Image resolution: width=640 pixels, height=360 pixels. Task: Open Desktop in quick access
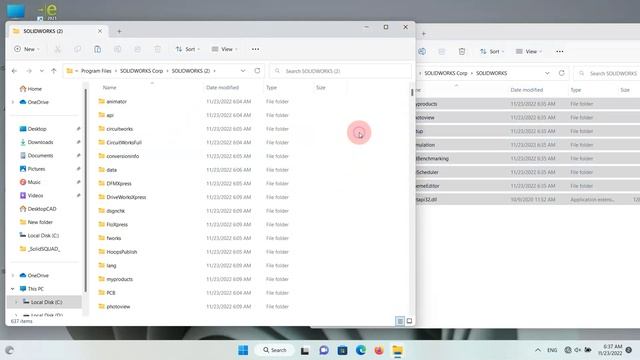click(x=37, y=129)
